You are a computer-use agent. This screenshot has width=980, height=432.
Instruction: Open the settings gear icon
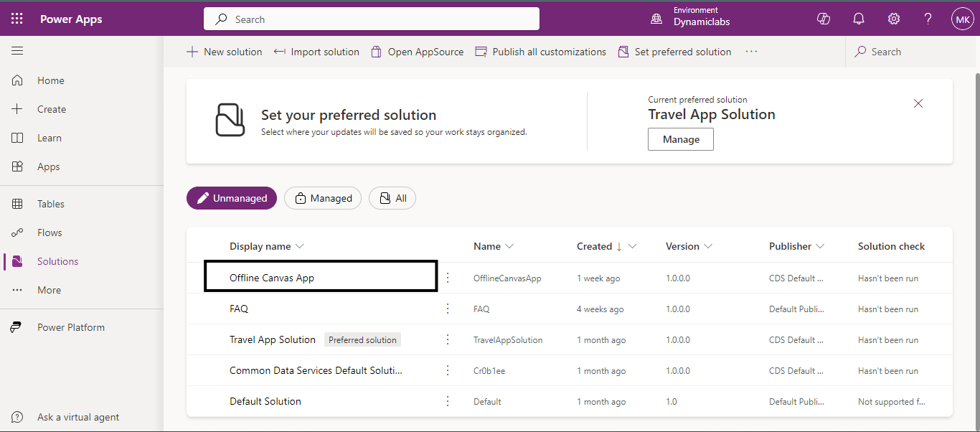point(894,19)
